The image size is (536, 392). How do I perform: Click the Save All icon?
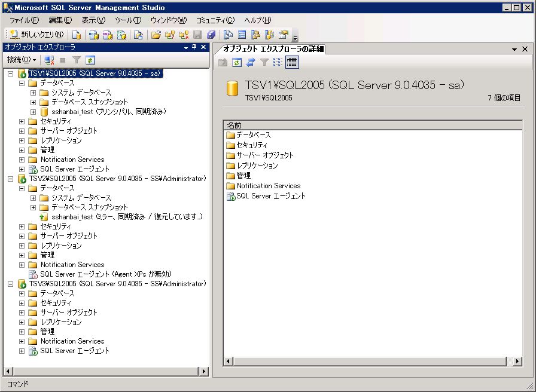click(211, 35)
